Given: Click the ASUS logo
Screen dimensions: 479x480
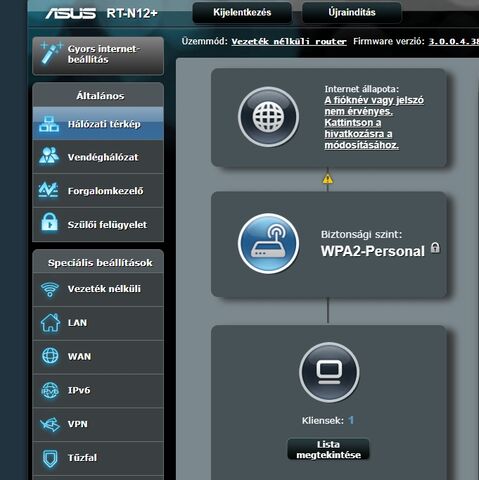Looking at the screenshot, I should pos(71,13).
